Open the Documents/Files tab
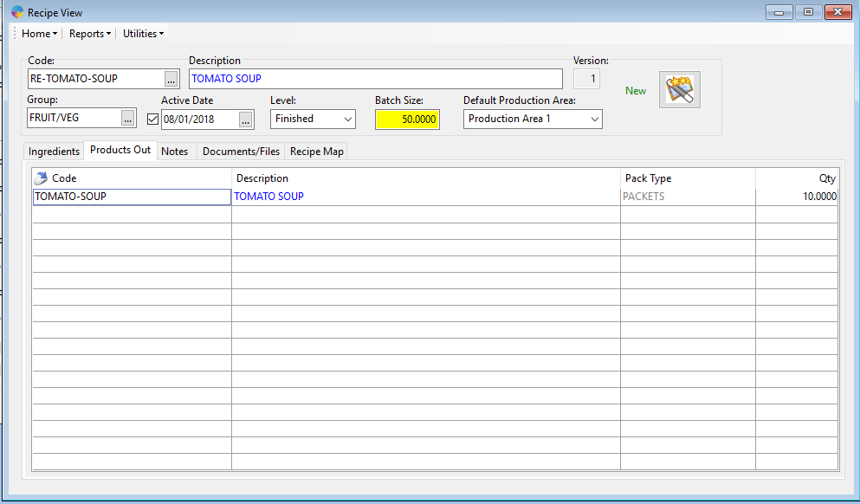 (x=242, y=152)
